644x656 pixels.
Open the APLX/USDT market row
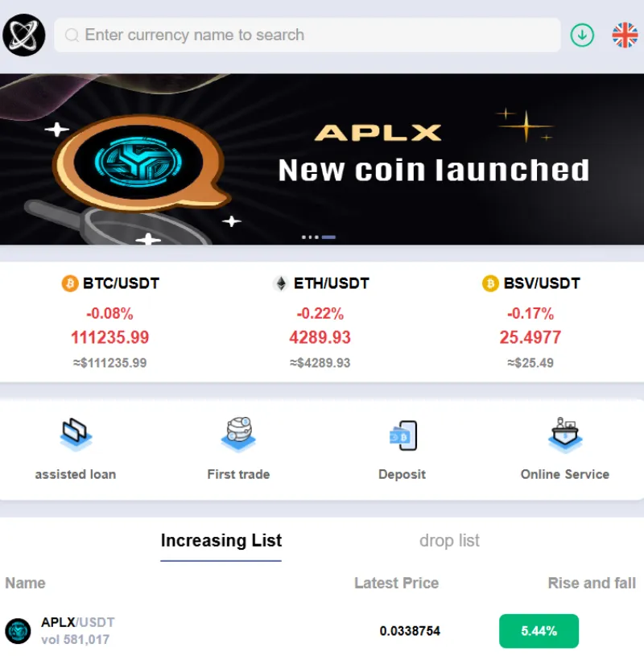[322, 631]
